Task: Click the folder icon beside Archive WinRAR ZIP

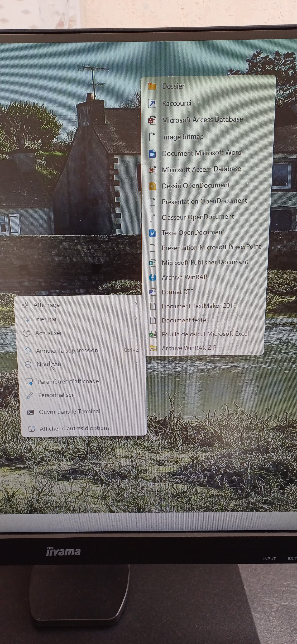Action: 153,348
